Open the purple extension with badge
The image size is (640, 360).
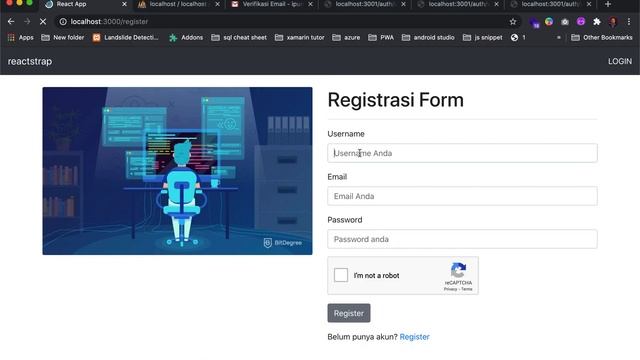point(534,22)
